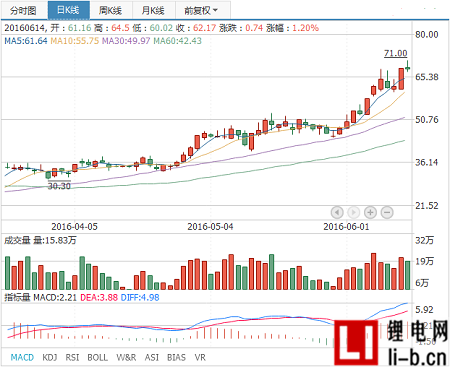450x367 pixels.
Task: Click the rightmost volume bar
Action: [x=407, y=275]
